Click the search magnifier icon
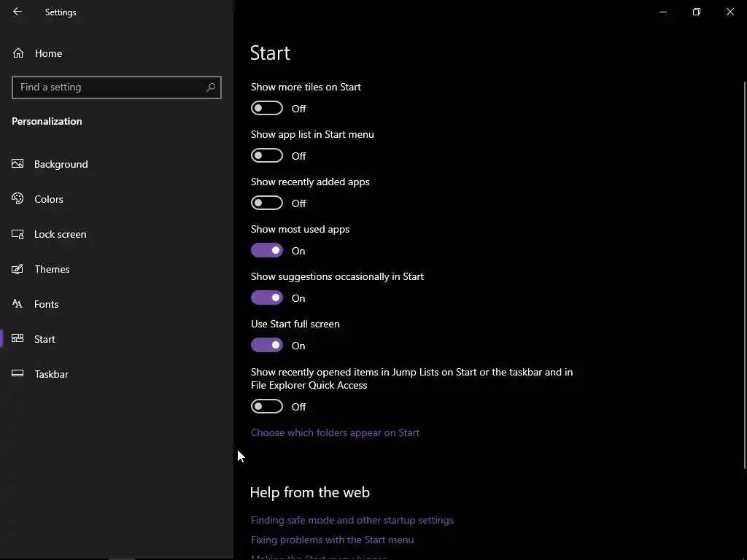Viewport: 747px width, 560px height. pyautogui.click(x=211, y=87)
